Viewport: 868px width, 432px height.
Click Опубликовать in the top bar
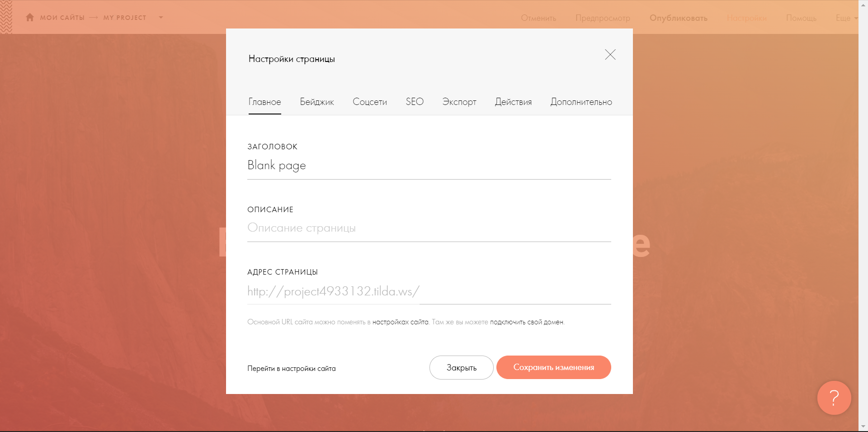[679, 18]
